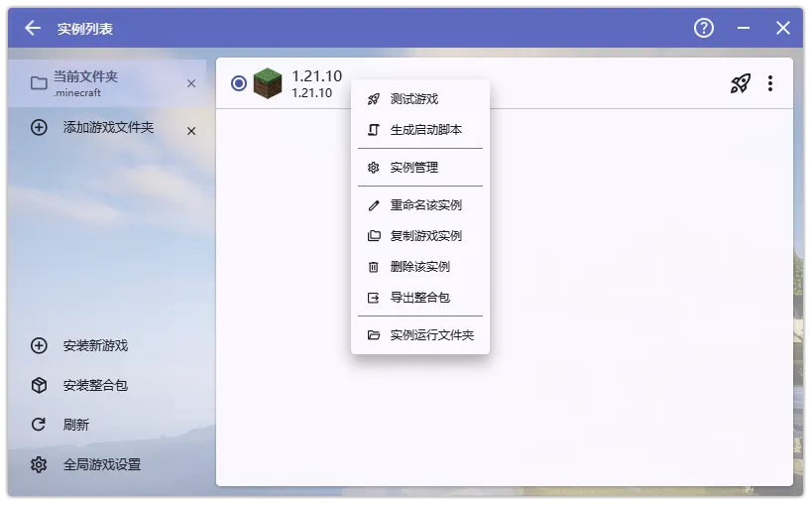Click the grass block instance icon
Viewport: 812px width, 505px height.
click(x=268, y=83)
